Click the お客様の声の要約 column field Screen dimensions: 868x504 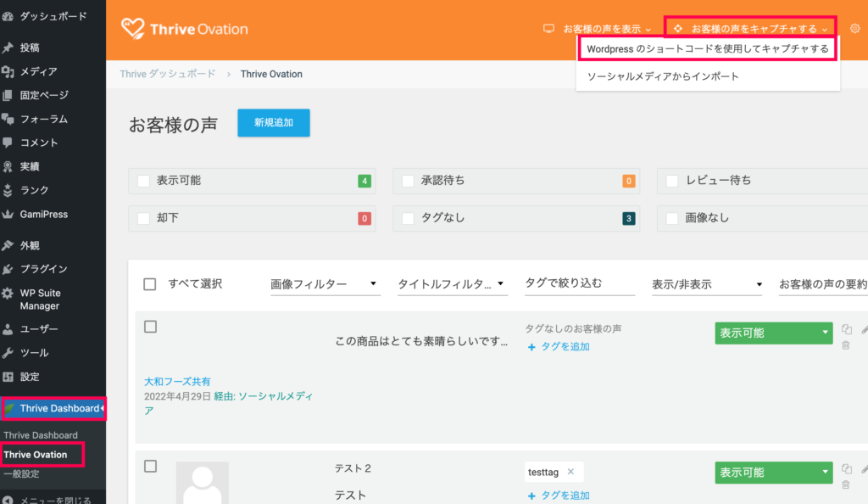tap(823, 284)
